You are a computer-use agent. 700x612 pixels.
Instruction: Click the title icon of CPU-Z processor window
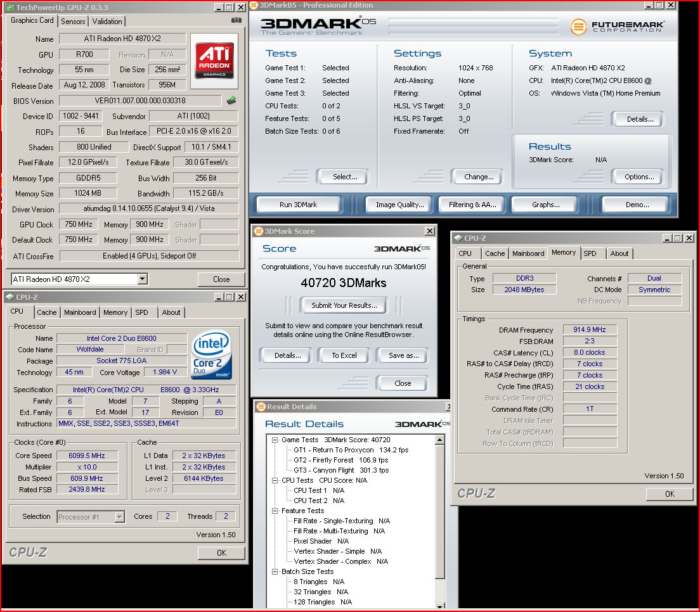(x=10, y=296)
